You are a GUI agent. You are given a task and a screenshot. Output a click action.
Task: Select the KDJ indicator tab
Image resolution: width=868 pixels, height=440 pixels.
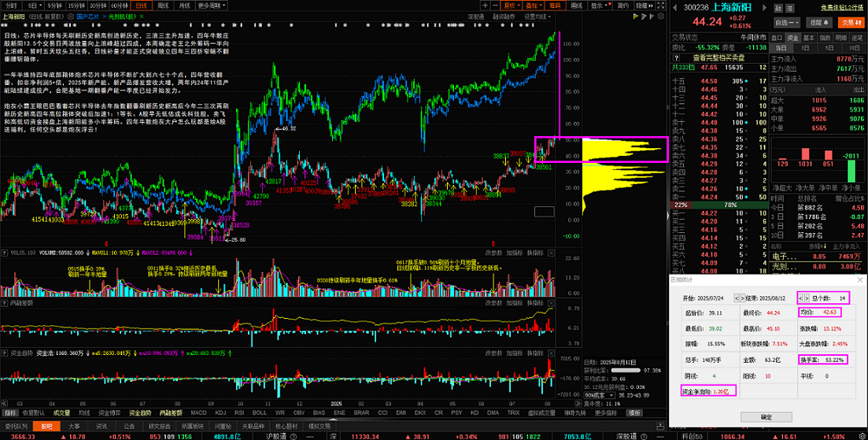click(220, 413)
